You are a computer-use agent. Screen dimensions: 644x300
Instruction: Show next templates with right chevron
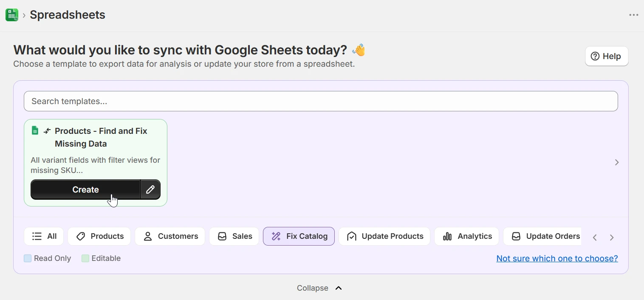pyautogui.click(x=617, y=162)
